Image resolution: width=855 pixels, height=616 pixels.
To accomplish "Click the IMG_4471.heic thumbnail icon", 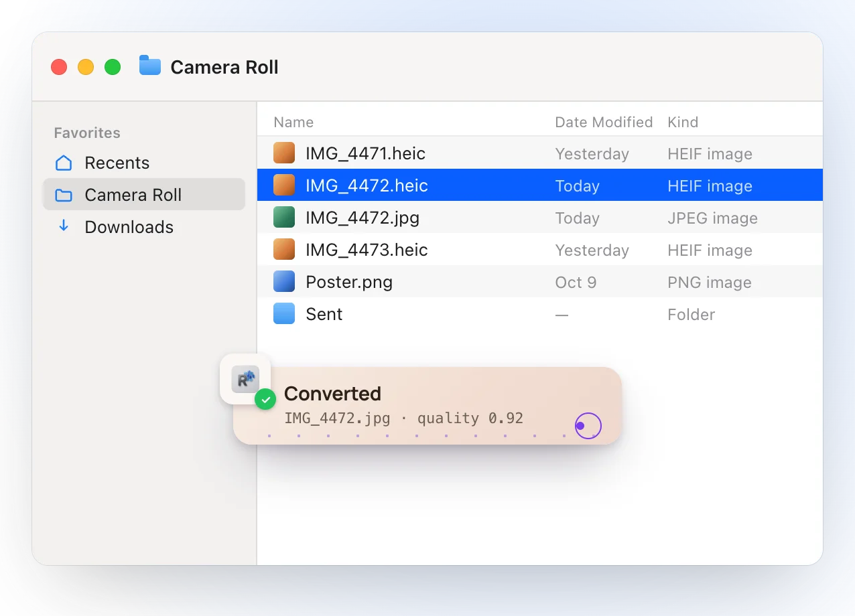I will pos(284,153).
